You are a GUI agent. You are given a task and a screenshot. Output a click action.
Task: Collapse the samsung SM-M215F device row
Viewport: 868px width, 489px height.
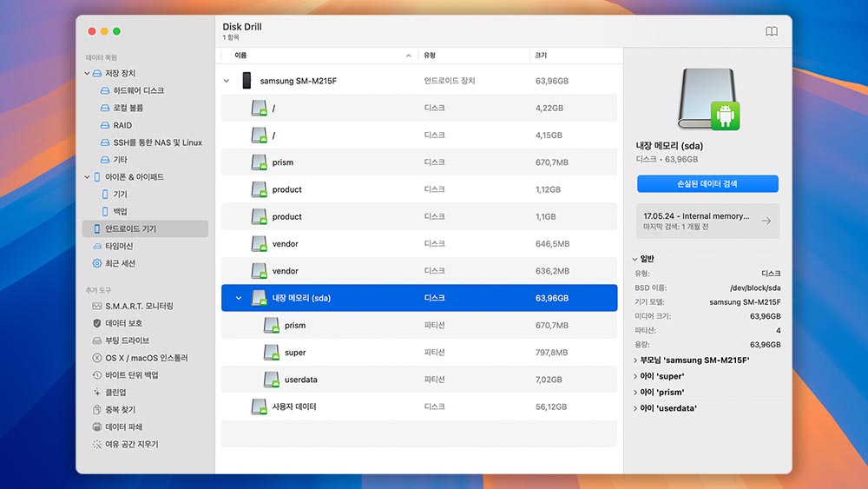227,81
